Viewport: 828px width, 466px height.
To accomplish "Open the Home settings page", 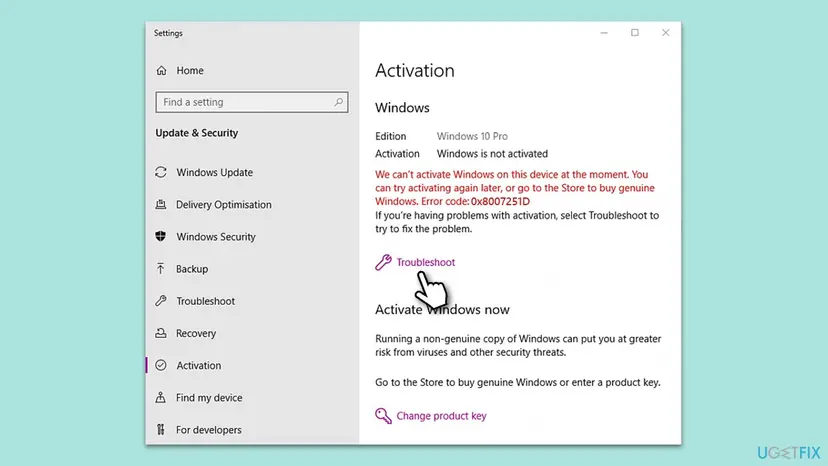I will (190, 70).
